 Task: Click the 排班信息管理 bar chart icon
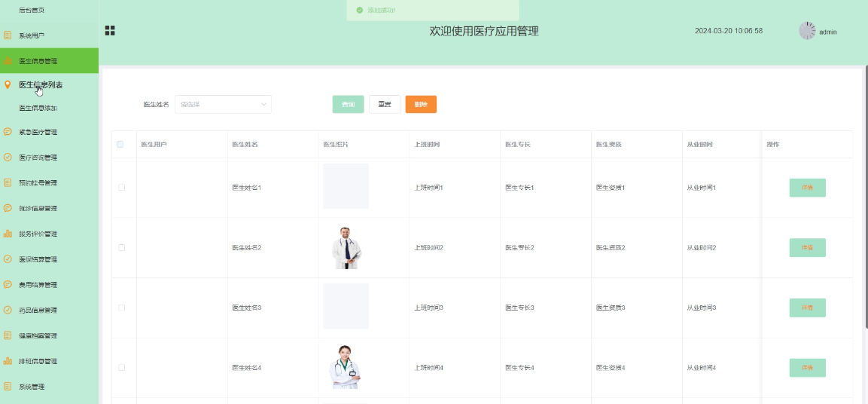coord(8,361)
